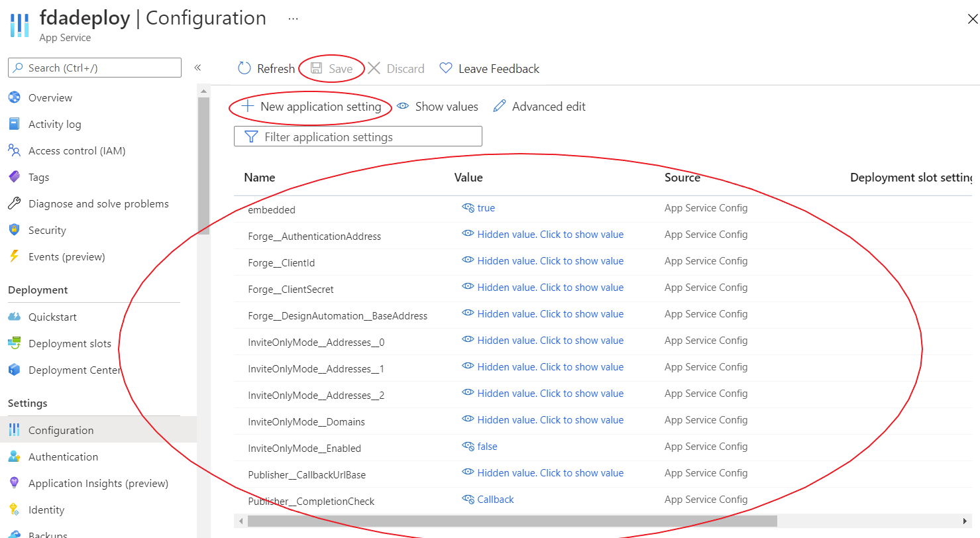Click the App Service logo beside fdadeploy title
The image size is (980, 538).
[x=20, y=25]
